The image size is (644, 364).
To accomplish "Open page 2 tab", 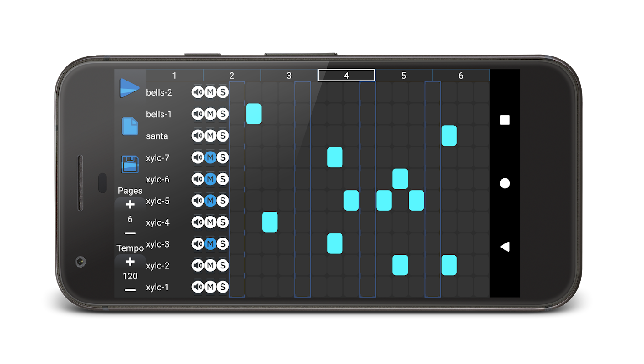I will (232, 76).
